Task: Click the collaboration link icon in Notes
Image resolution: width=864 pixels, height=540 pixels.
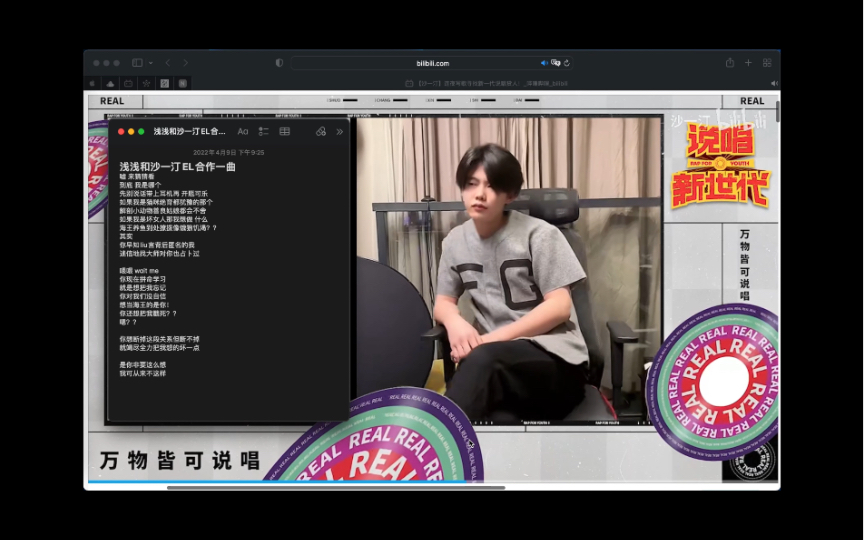Action: click(x=321, y=131)
